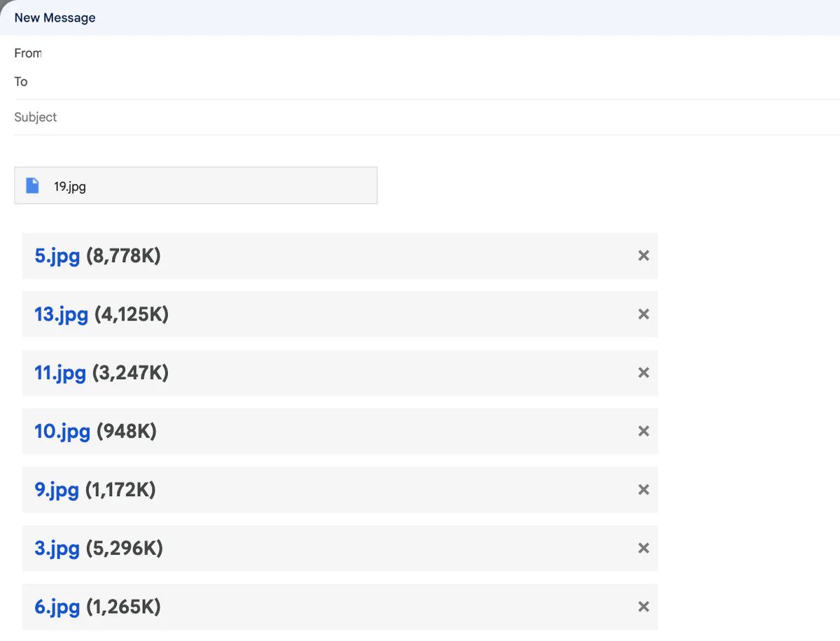Open the 11.jpg attachment link

coord(60,373)
